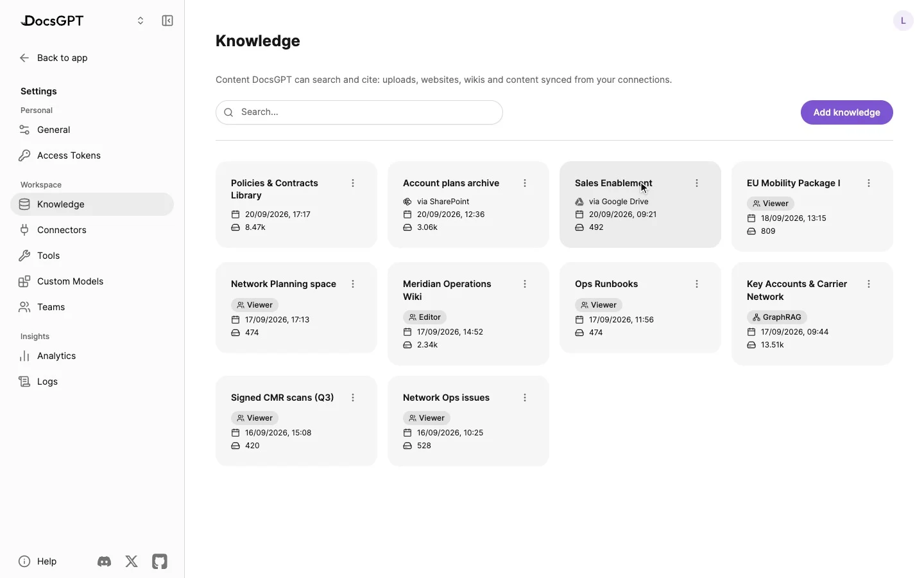Click the search magnifier icon
The height and width of the screenshot is (578, 924).
(x=228, y=112)
